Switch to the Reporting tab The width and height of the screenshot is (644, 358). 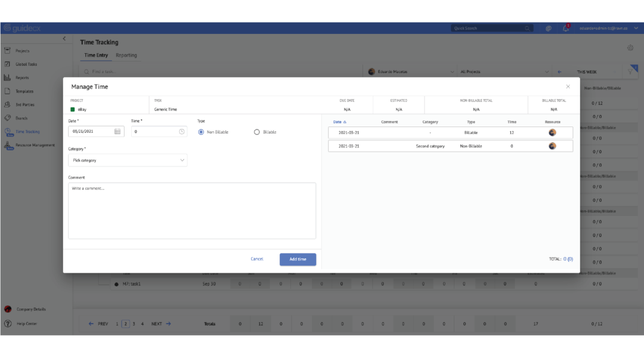coord(126,54)
